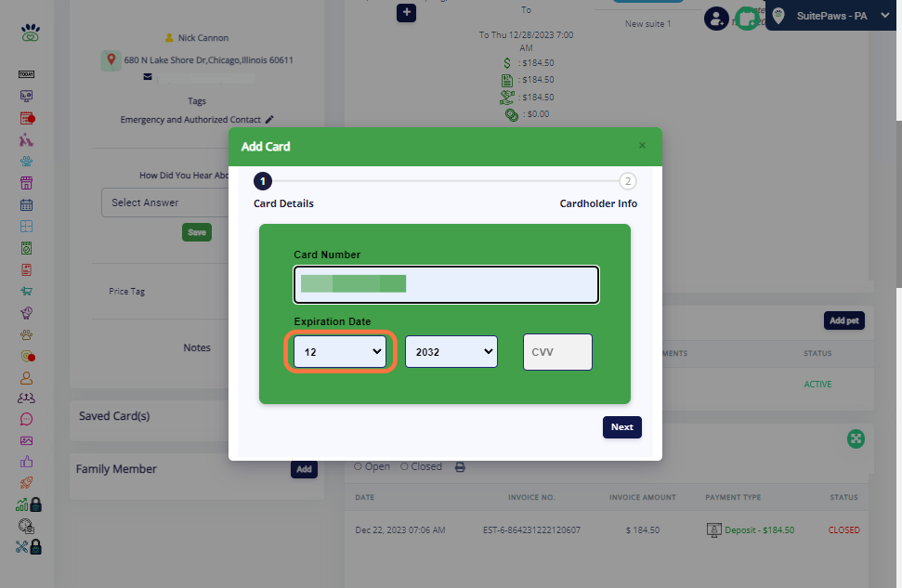Viewport: 902px width, 588px height.
Task: Open the locked tools settings icon
Action: (x=29, y=546)
